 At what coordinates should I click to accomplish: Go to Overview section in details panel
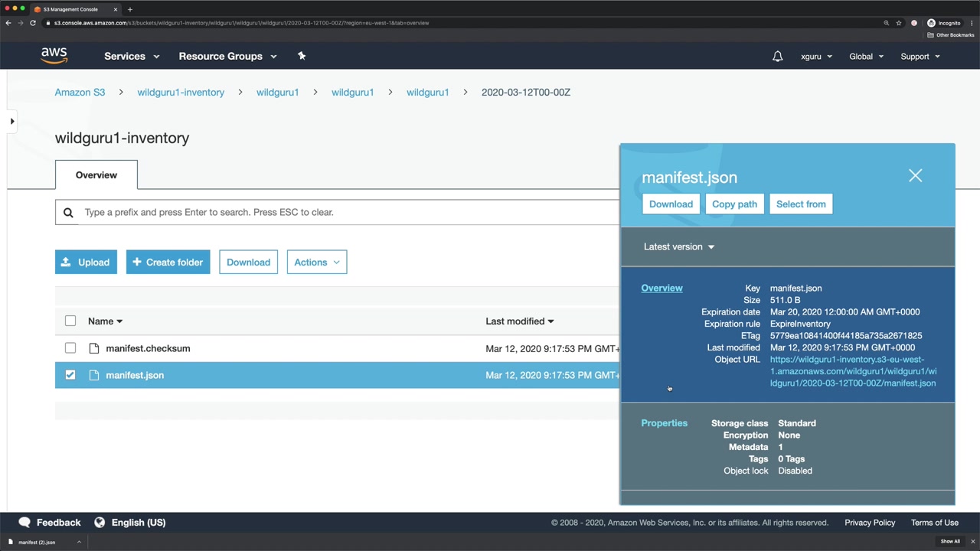[661, 288]
